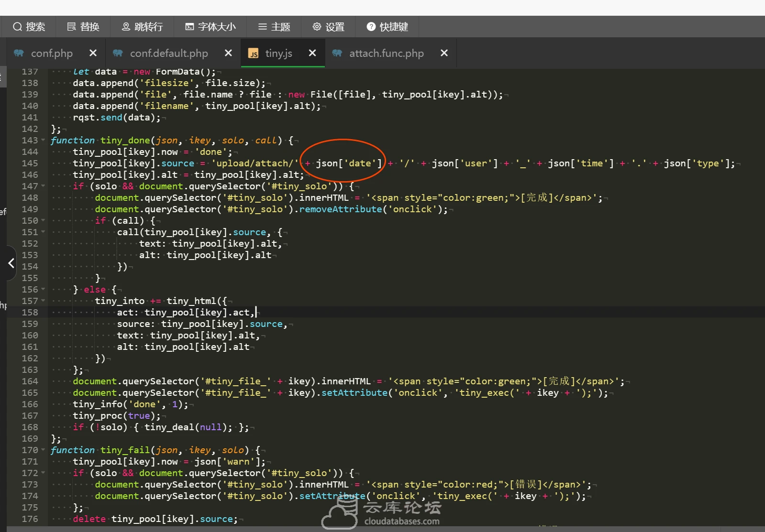
Task: Collapse the tiny_done function at line 143
Action: (44, 141)
